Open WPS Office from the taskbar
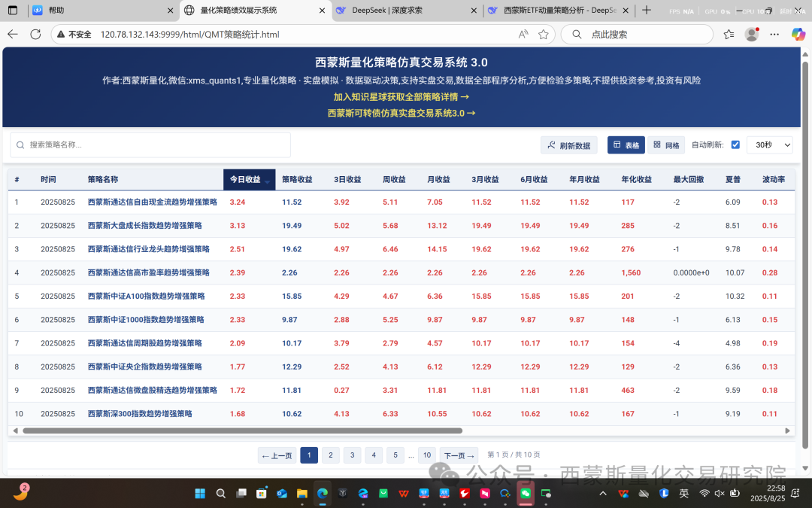The height and width of the screenshot is (508, 812). coord(404,494)
